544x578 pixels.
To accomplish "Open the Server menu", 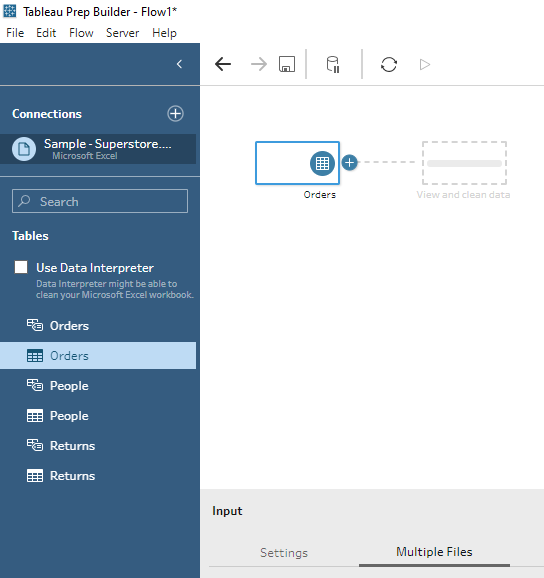I will coord(122,33).
